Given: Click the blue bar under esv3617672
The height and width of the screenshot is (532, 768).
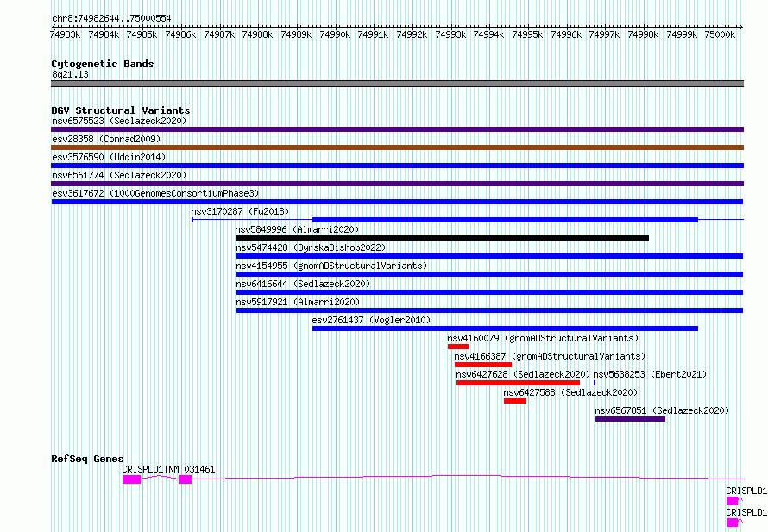Looking at the screenshot, I should [x=397, y=202].
